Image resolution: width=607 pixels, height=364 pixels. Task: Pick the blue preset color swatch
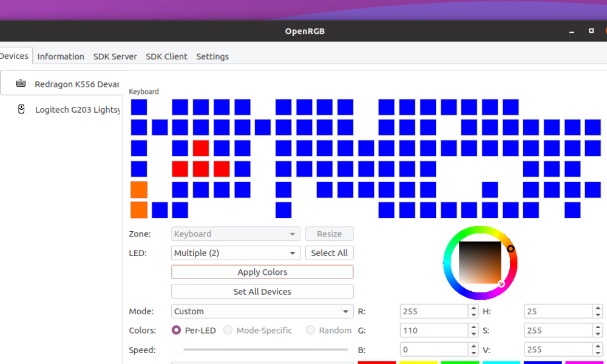543,362
